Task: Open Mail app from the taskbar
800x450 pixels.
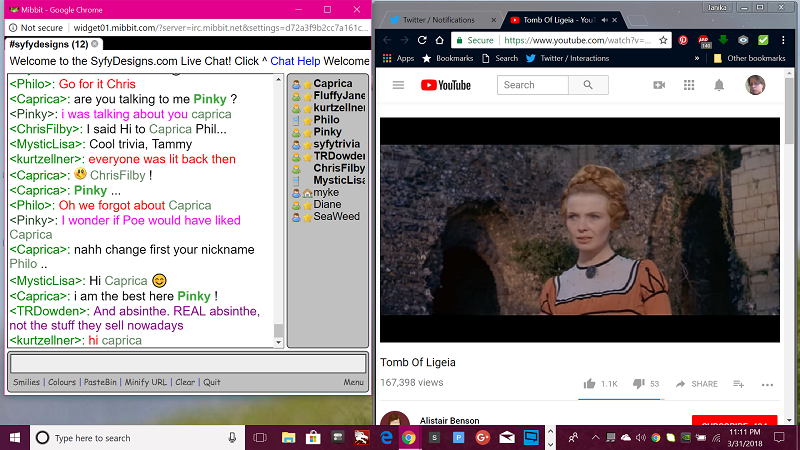Action: pos(507,437)
